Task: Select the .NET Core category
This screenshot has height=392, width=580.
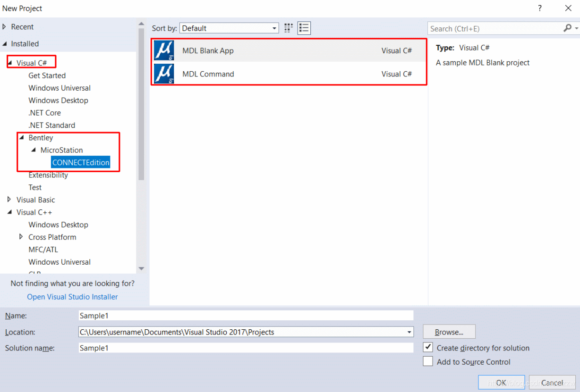Action: [44, 113]
